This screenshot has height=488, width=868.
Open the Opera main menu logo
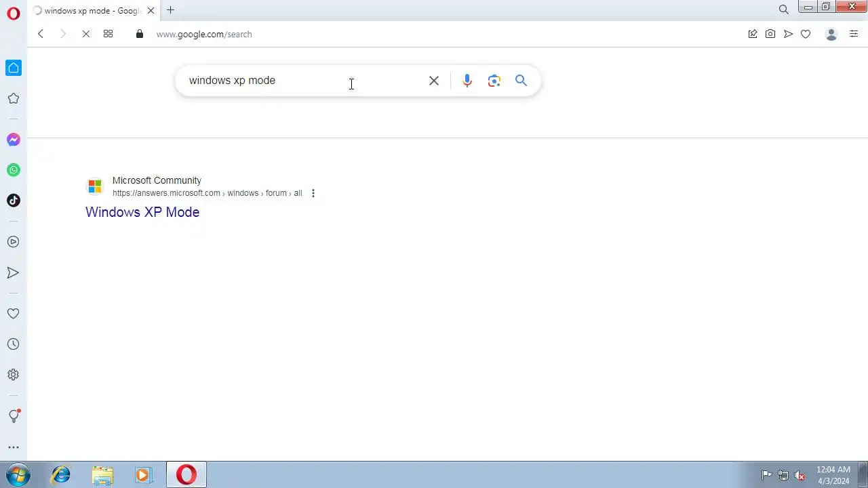[x=14, y=14]
